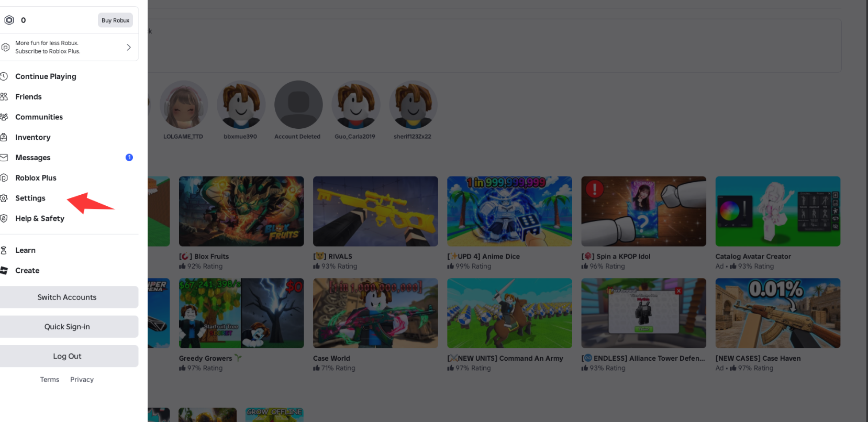Select the bbxmue390 friend avatar
This screenshot has width=868, height=422.
pyautogui.click(x=241, y=105)
